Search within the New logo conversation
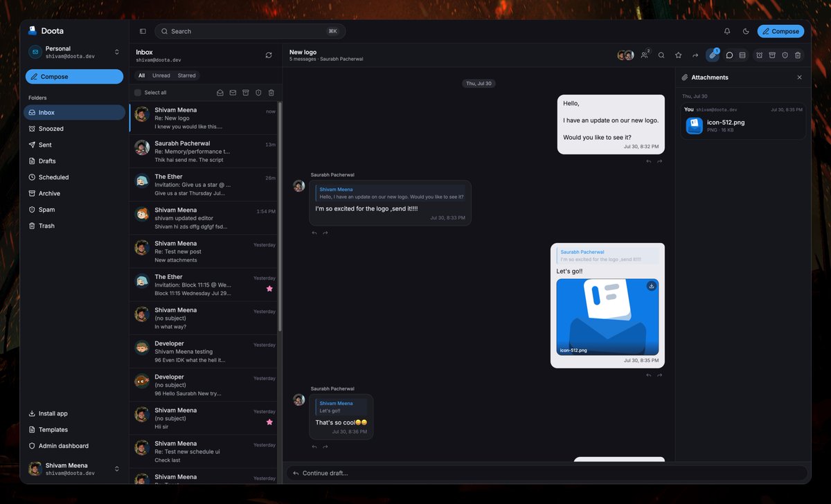The image size is (831, 504). [661, 55]
